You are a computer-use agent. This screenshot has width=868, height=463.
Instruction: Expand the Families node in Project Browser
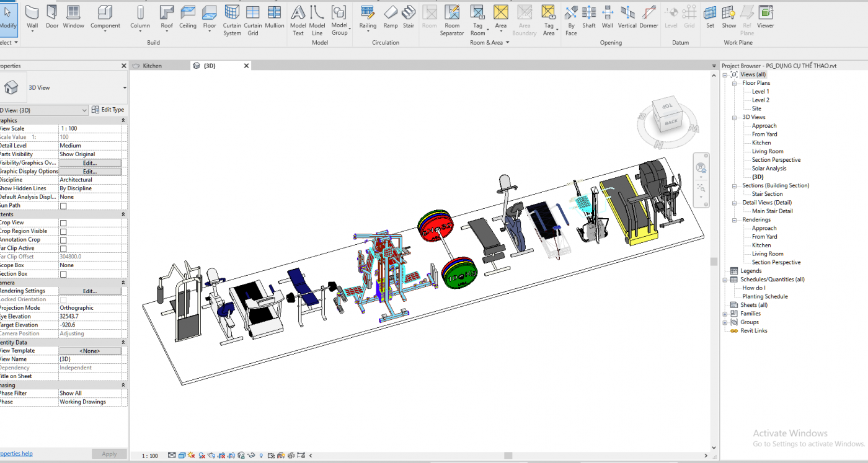click(x=725, y=314)
